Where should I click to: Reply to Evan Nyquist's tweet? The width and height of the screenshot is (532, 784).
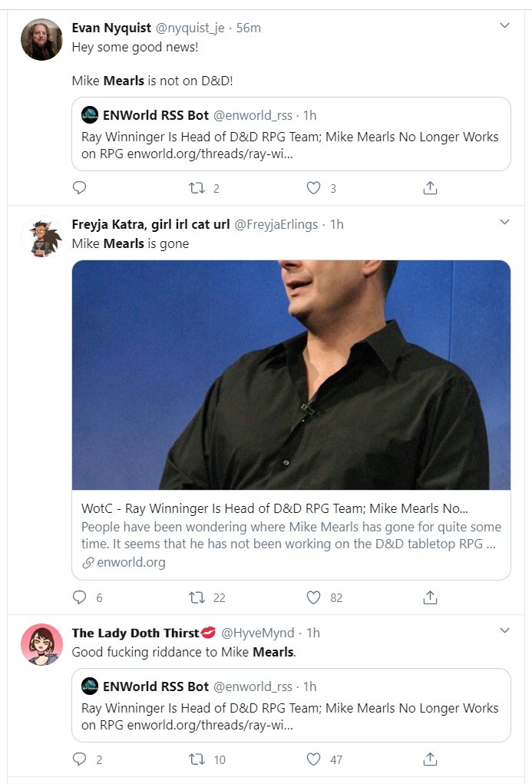click(80, 188)
